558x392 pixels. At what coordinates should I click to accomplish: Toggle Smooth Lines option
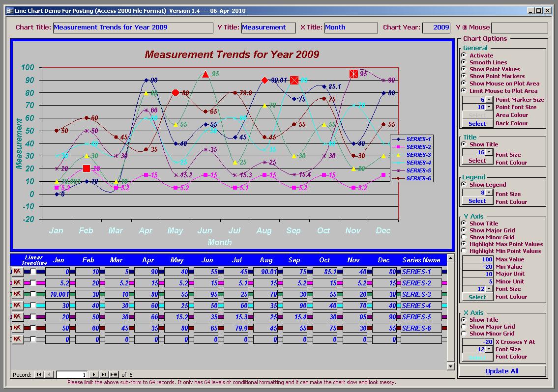coord(464,62)
